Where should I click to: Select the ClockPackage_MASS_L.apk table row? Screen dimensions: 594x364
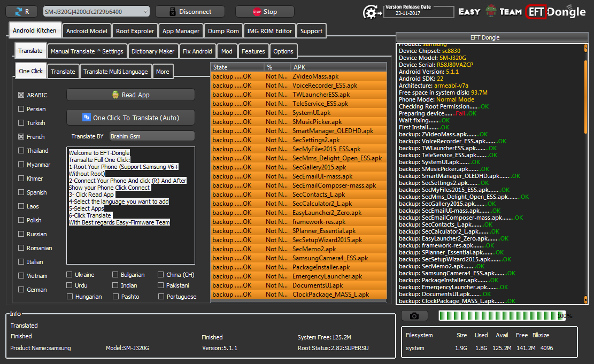(x=298, y=295)
